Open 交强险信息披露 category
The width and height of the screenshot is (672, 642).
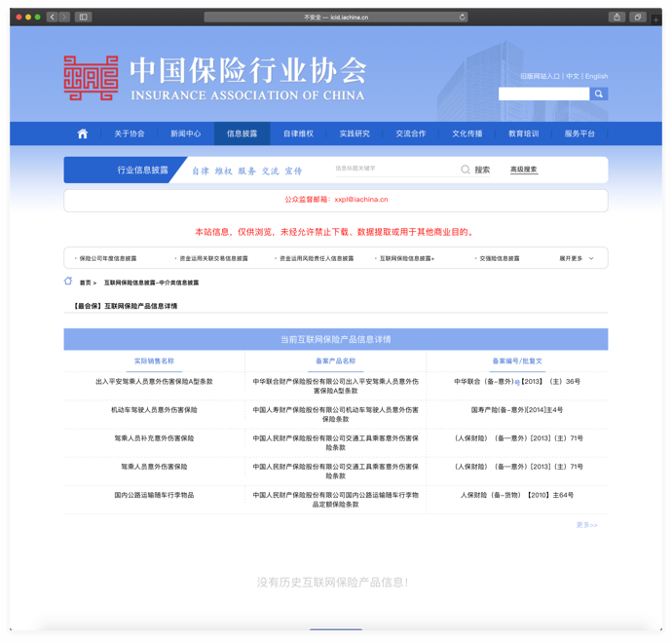point(500,258)
